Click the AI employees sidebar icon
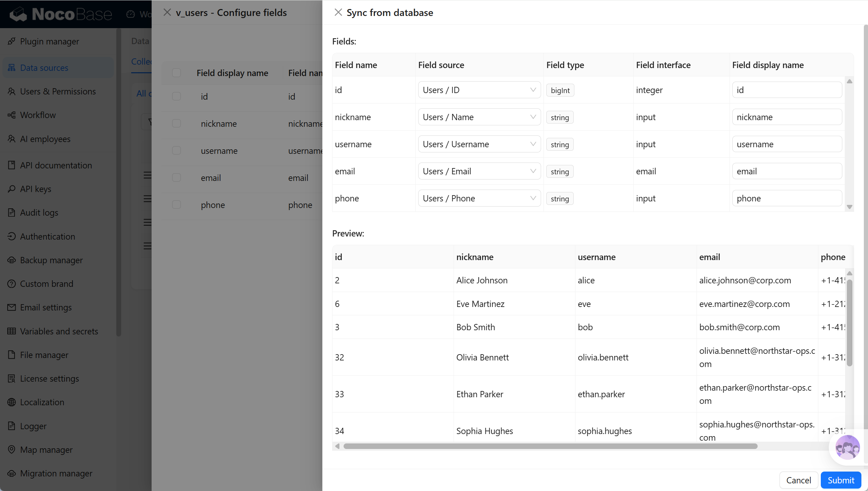 11,139
